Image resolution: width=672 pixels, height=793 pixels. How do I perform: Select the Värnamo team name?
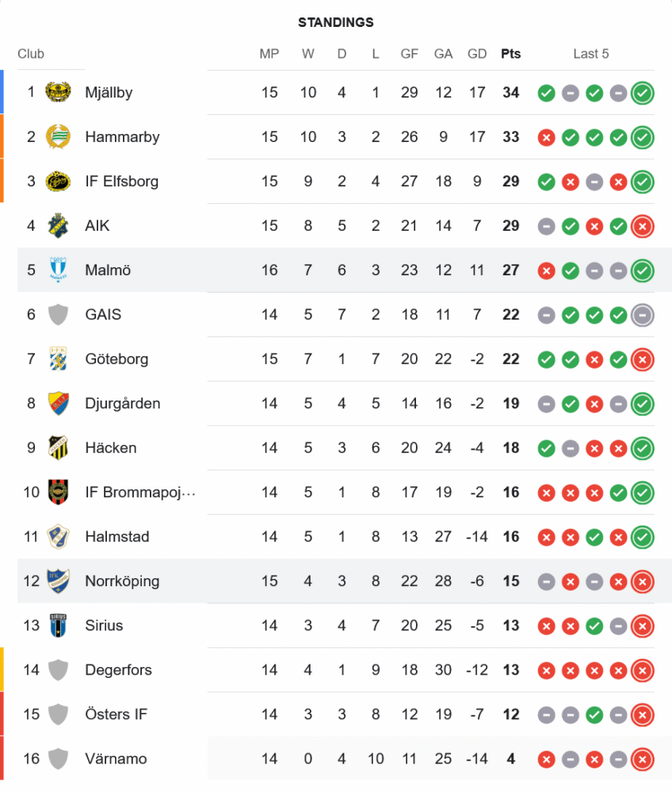[116, 759]
